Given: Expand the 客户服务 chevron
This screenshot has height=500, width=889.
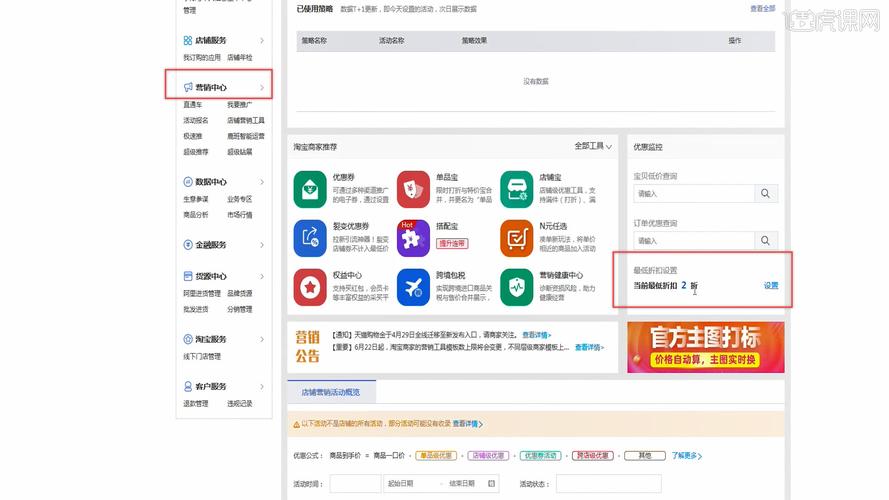Looking at the screenshot, I should (262, 386).
